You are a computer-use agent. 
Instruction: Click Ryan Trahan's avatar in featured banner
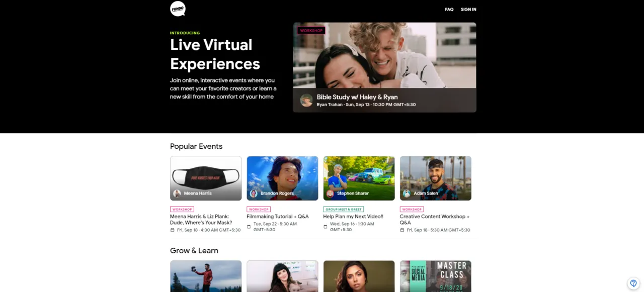306,101
